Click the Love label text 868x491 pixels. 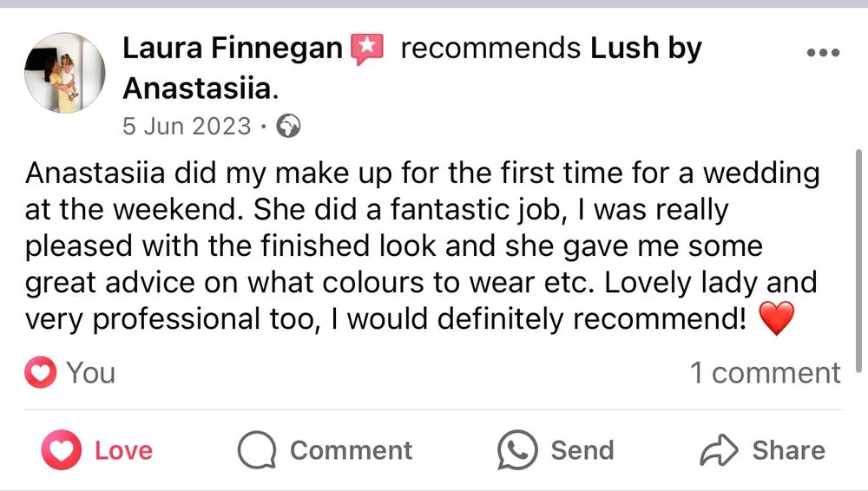coord(123,451)
